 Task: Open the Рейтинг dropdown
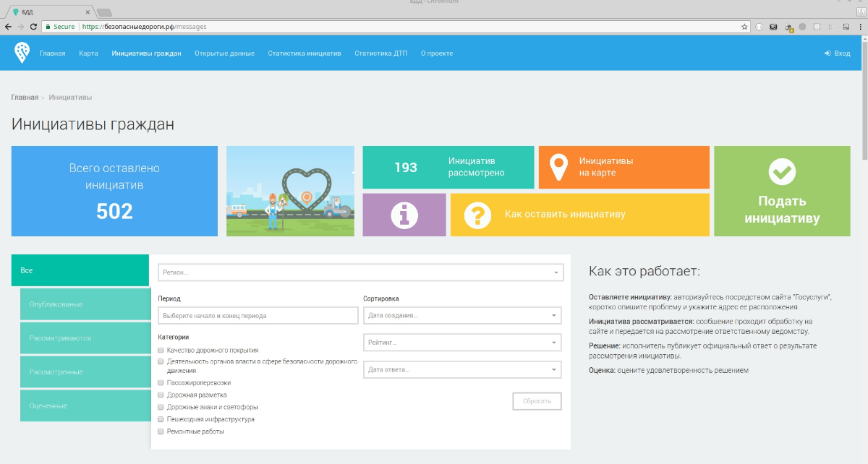(x=461, y=343)
